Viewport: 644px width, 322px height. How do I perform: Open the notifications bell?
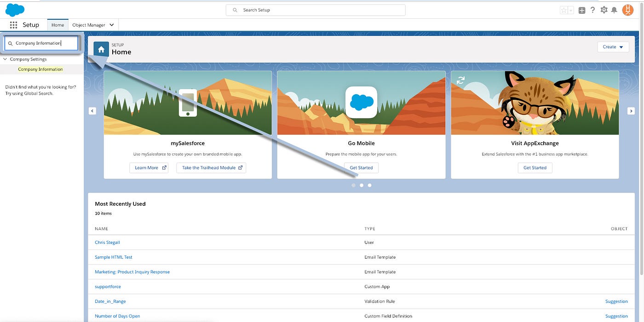point(614,10)
